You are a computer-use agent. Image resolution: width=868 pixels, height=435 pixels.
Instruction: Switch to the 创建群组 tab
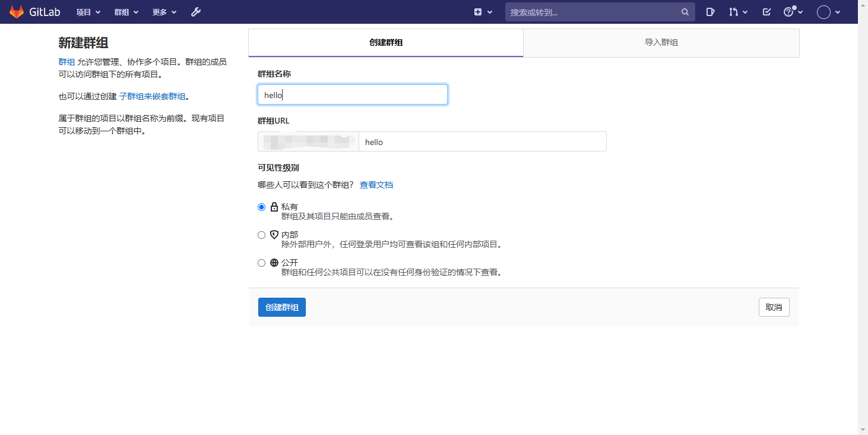point(386,43)
